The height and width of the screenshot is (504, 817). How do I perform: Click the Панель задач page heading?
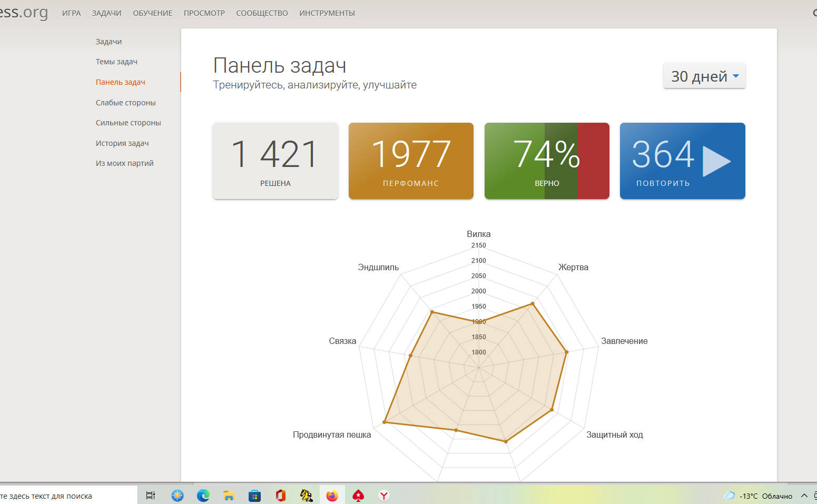tap(280, 66)
